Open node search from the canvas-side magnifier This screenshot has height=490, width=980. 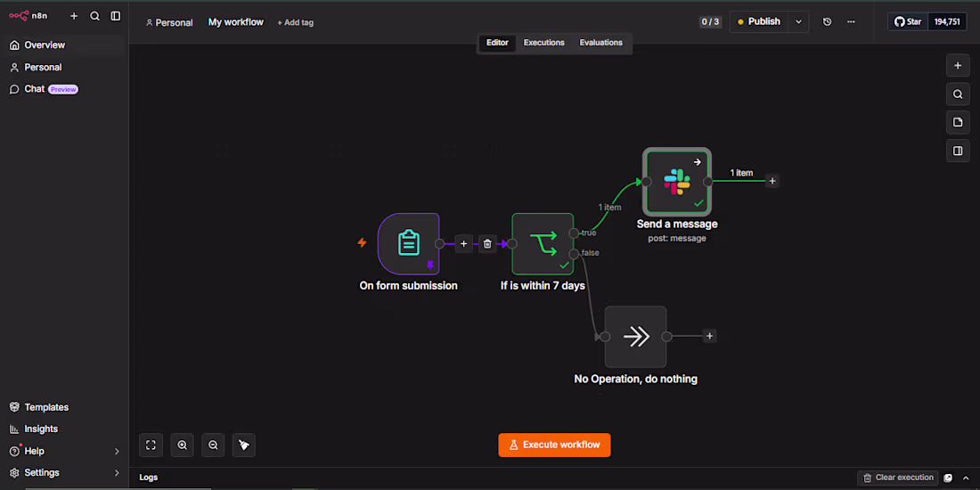coord(958,94)
